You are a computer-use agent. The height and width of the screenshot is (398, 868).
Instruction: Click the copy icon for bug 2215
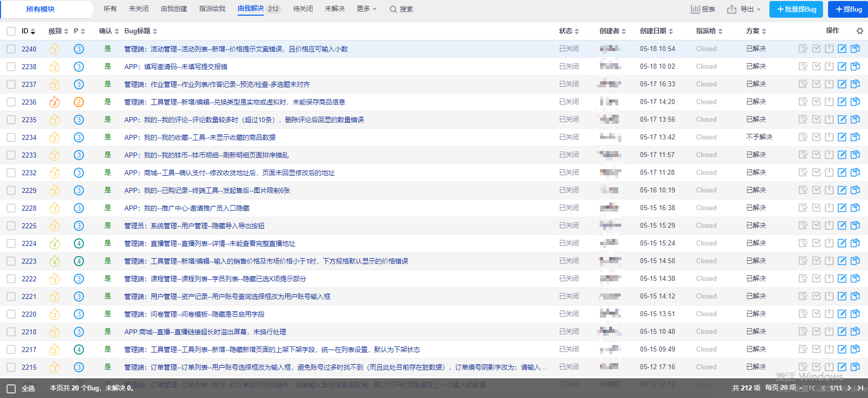coord(855,367)
